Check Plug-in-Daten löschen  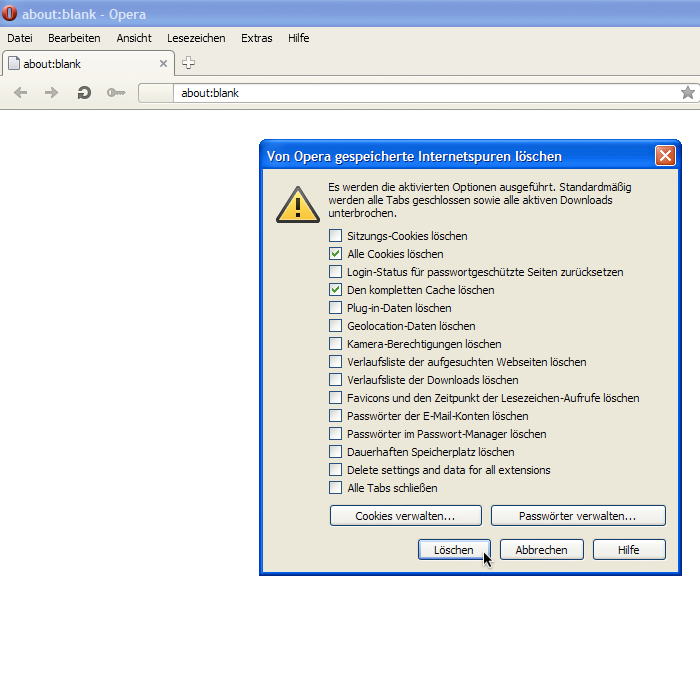point(335,308)
